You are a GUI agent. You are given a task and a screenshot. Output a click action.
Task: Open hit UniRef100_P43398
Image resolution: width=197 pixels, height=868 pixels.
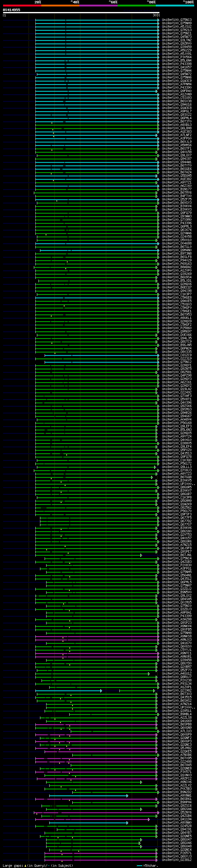coord(176,64)
